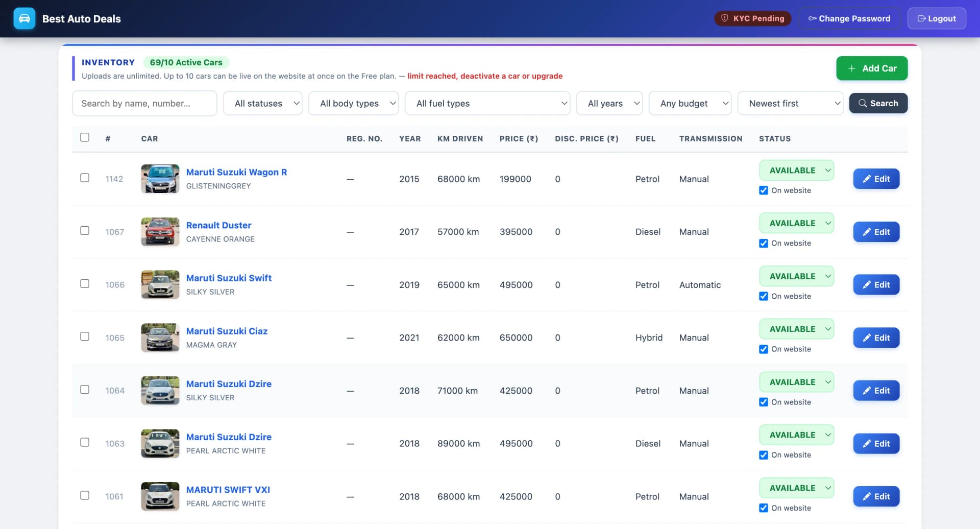Toggle On website for Maruti Suzuki Swift
980x529 pixels.
pyautogui.click(x=764, y=296)
